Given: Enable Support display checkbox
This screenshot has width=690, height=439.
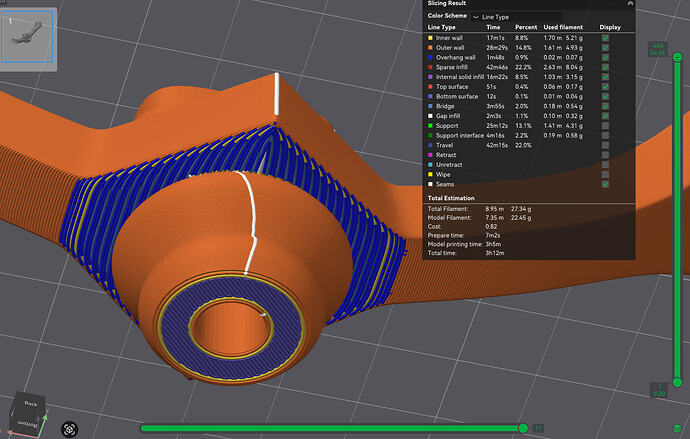Looking at the screenshot, I should tap(606, 126).
